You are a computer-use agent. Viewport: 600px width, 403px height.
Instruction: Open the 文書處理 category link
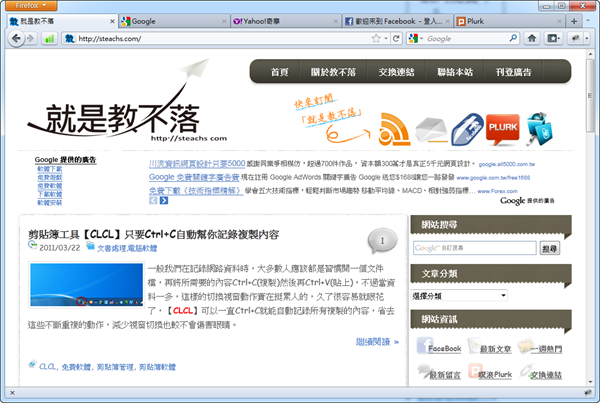point(111,248)
